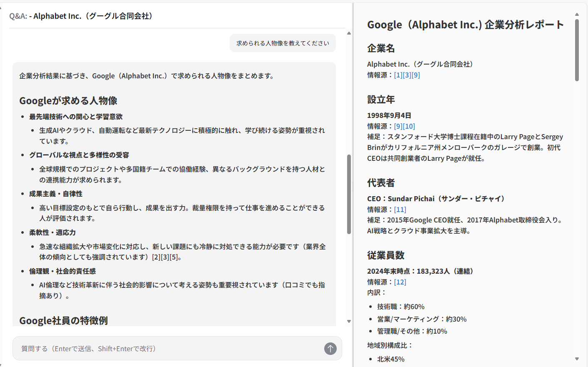Click the list item 北米45%
This screenshot has height=367, width=588.
pos(391,359)
